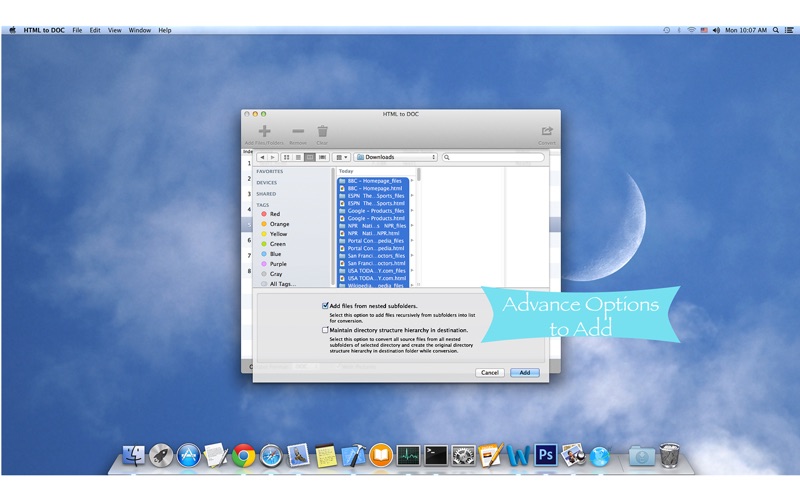This screenshot has width=800, height=500.
Task: Select the ESPN The...Sports.html file
Action: pos(373,203)
